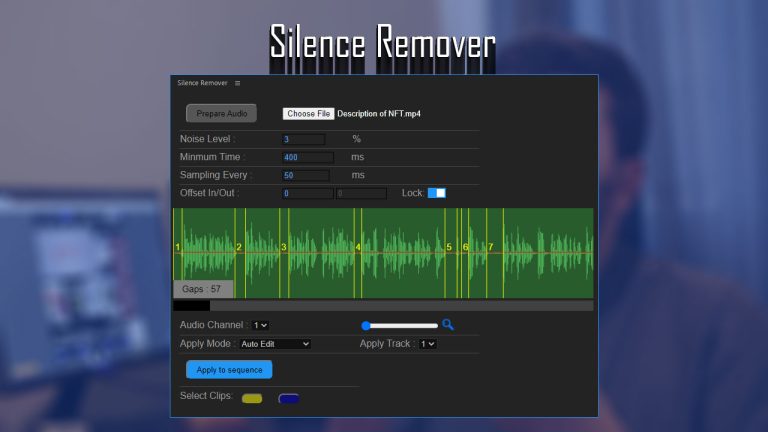Click gap marker 7 on waveform
Screen dimensions: 768x432
click(491, 247)
